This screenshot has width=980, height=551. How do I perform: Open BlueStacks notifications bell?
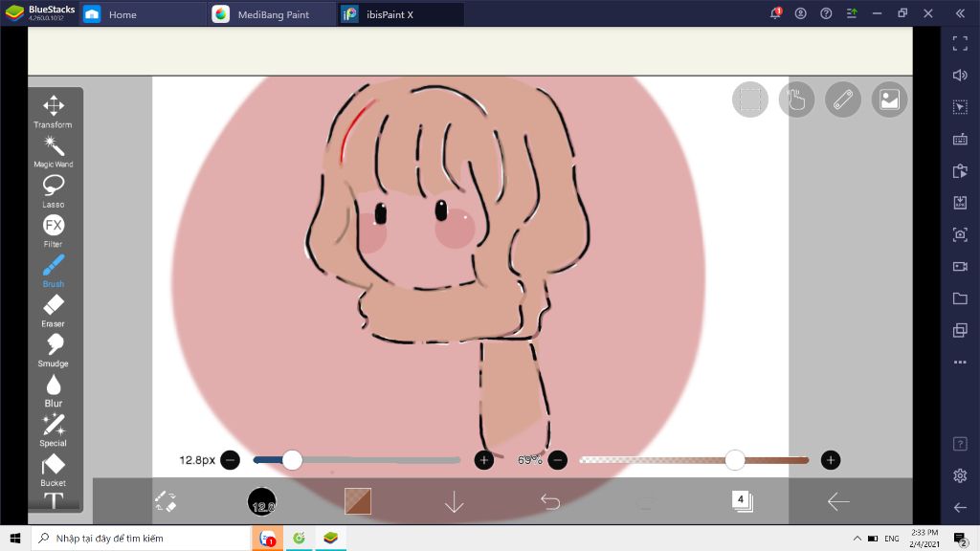click(775, 13)
